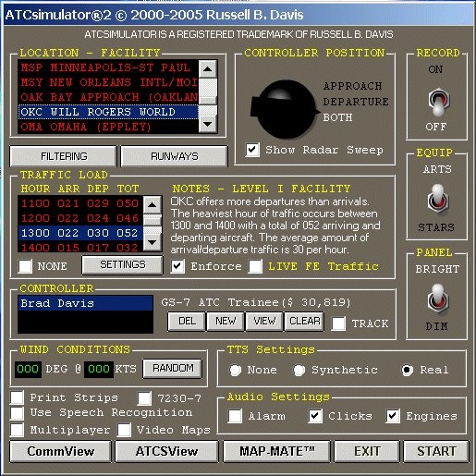Select OKC Will Rogers World facility
This screenshot has height=476, width=476.
pyautogui.click(x=108, y=112)
